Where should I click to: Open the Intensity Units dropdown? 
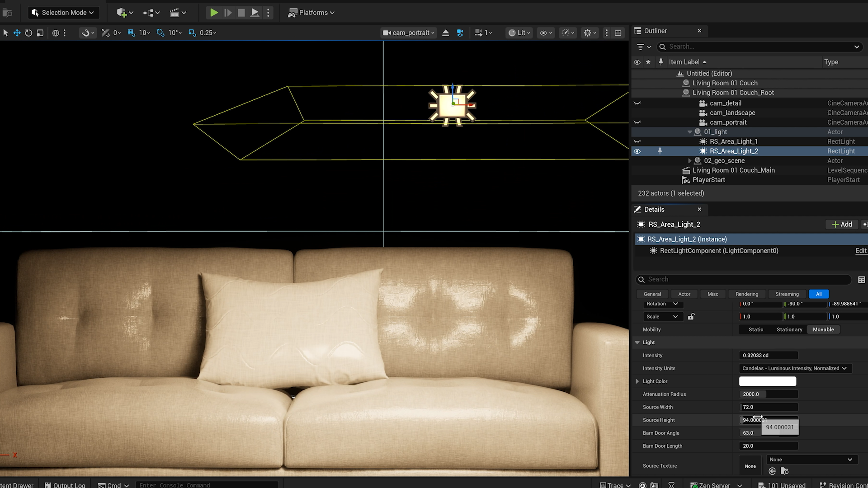coord(795,368)
